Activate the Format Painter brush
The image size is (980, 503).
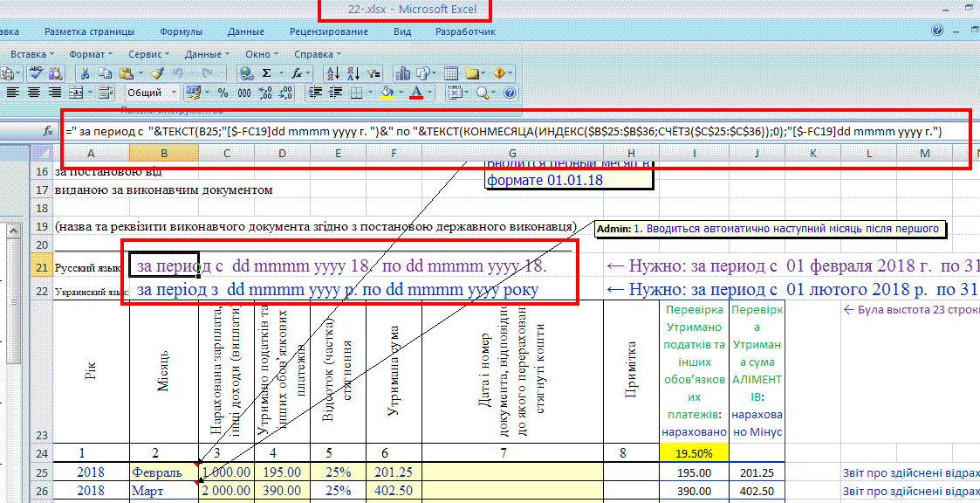click(x=157, y=73)
